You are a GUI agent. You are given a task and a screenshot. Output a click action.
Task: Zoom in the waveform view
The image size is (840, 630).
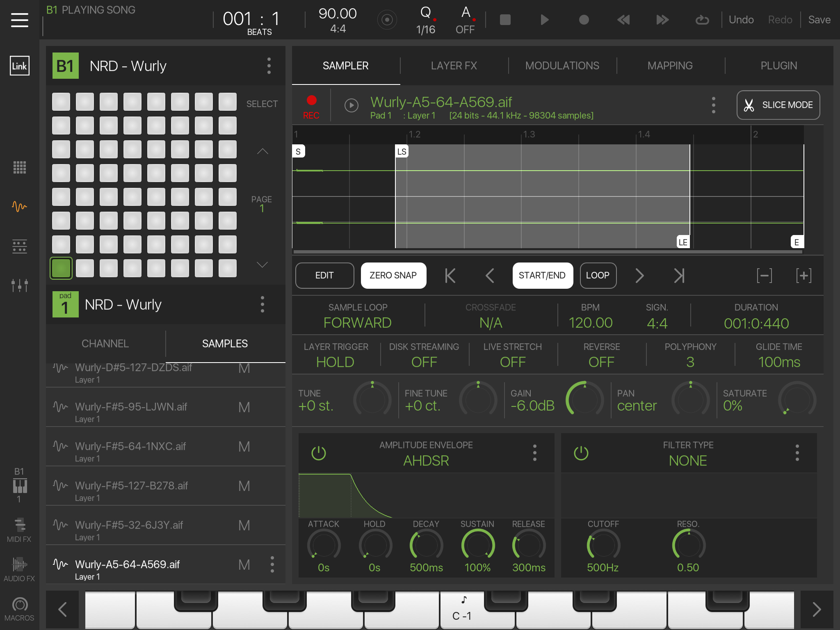(x=803, y=276)
